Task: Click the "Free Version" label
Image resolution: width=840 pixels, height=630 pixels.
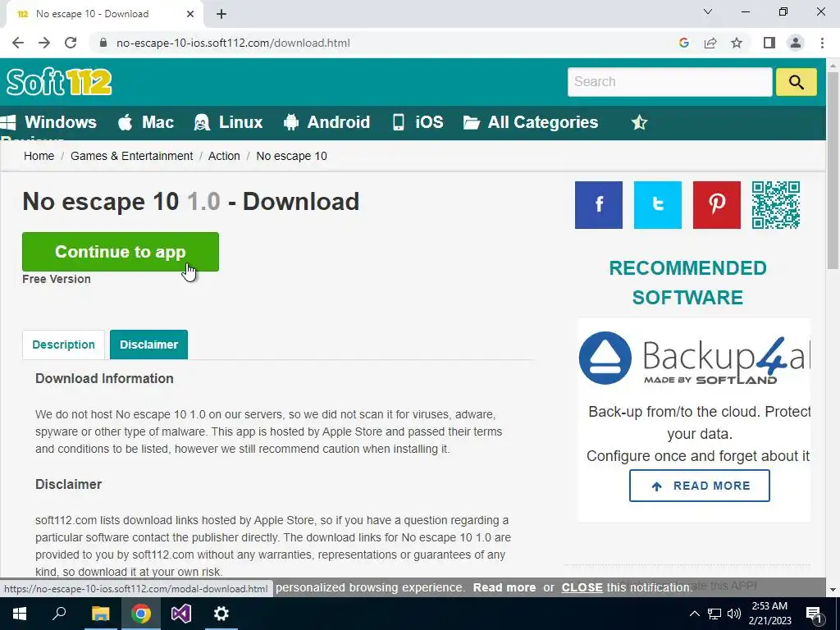Action: (57, 279)
